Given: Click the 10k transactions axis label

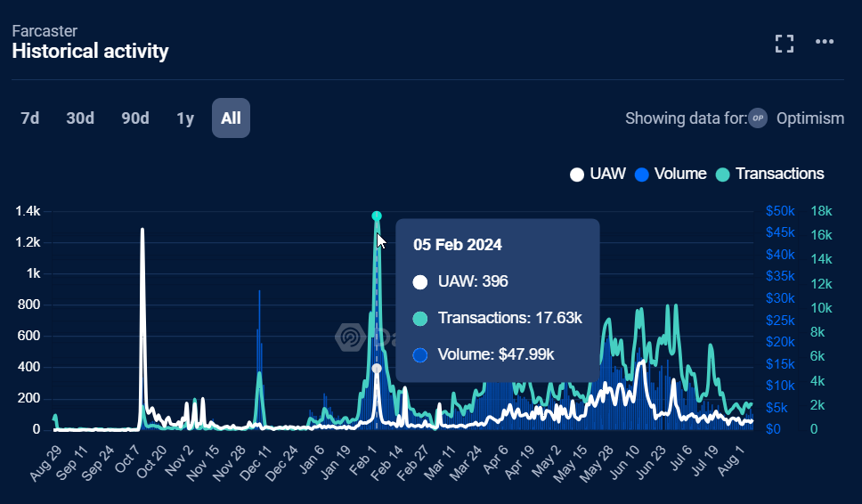Looking at the screenshot, I should pyautogui.click(x=821, y=308).
